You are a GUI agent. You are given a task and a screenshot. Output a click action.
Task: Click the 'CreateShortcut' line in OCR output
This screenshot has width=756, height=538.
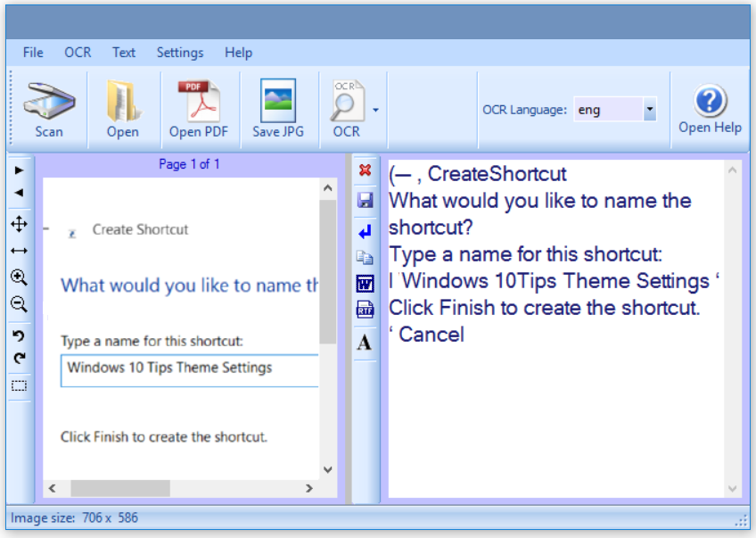pos(497,174)
